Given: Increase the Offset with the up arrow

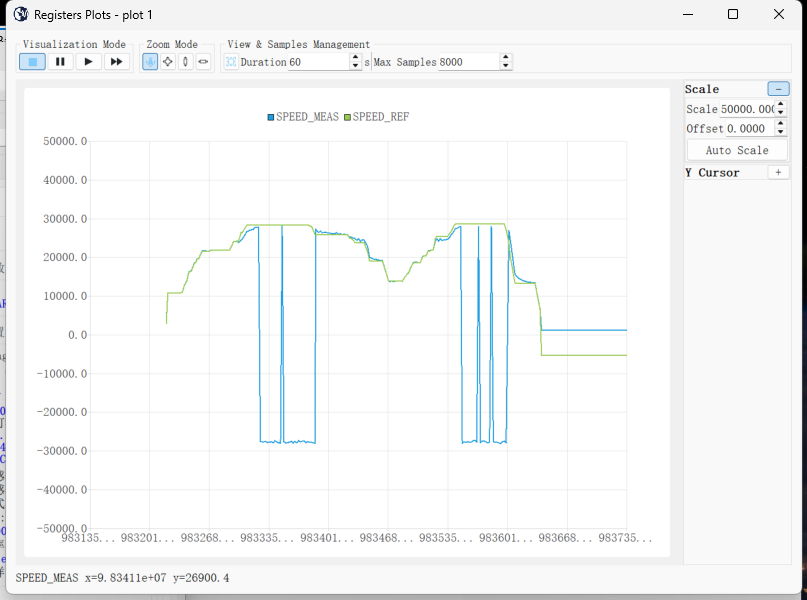Looking at the screenshot, I should (781, 125).
